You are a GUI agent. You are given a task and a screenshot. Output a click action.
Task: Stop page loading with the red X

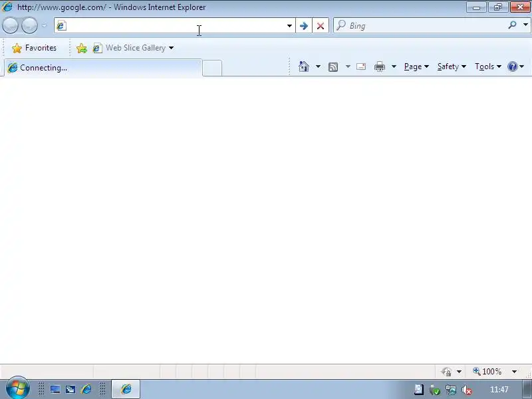coord(321,26)
